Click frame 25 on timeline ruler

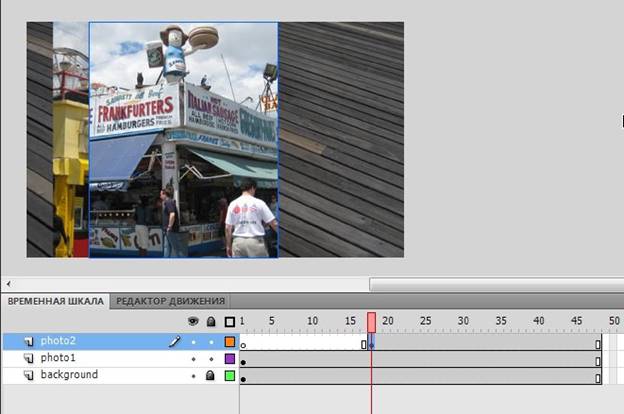tap(425, 321)
